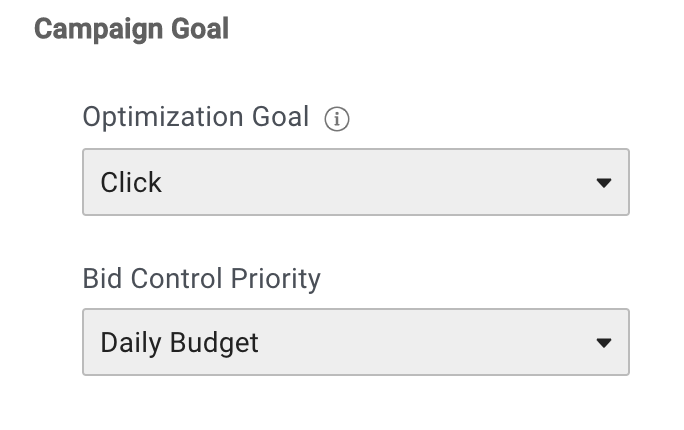Click the info icon beside Optimization Goal
The width and height of the screenshot is (684, 430).
[337, 120]
